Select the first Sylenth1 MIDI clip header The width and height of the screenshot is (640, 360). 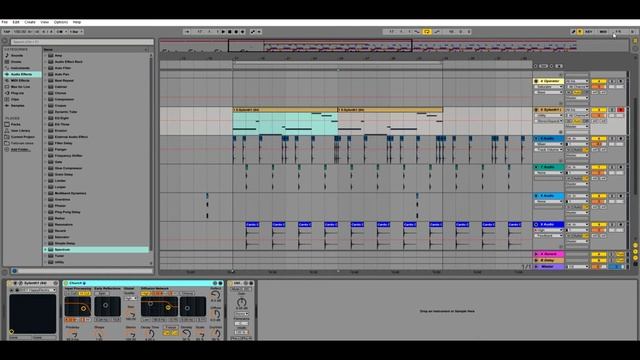285,110
